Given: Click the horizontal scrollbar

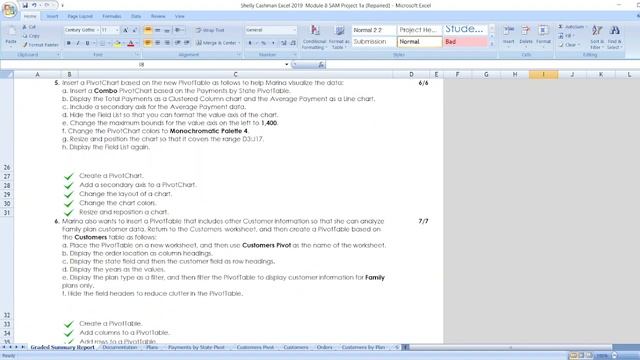Looking at the screenshot, I should coord(510,347).
